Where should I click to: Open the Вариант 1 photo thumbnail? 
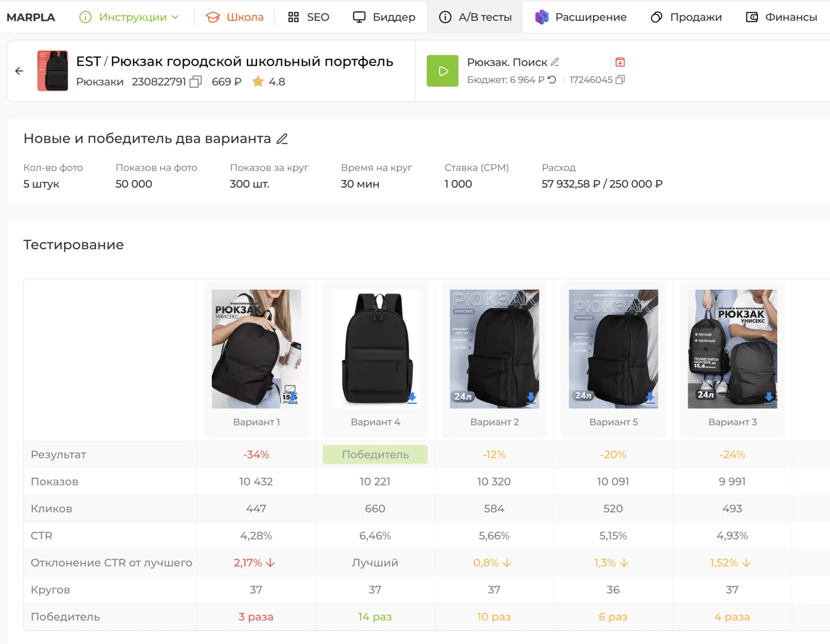pos(256,349)
